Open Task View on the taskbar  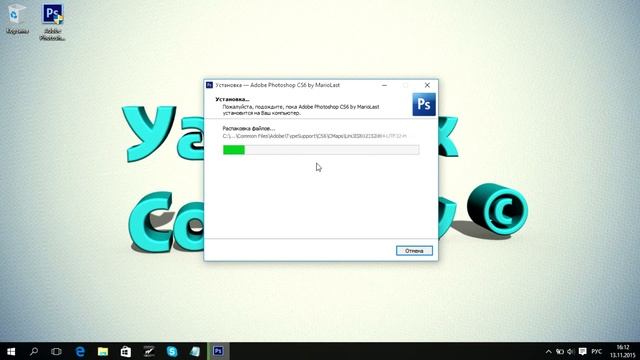click(56, 351)
